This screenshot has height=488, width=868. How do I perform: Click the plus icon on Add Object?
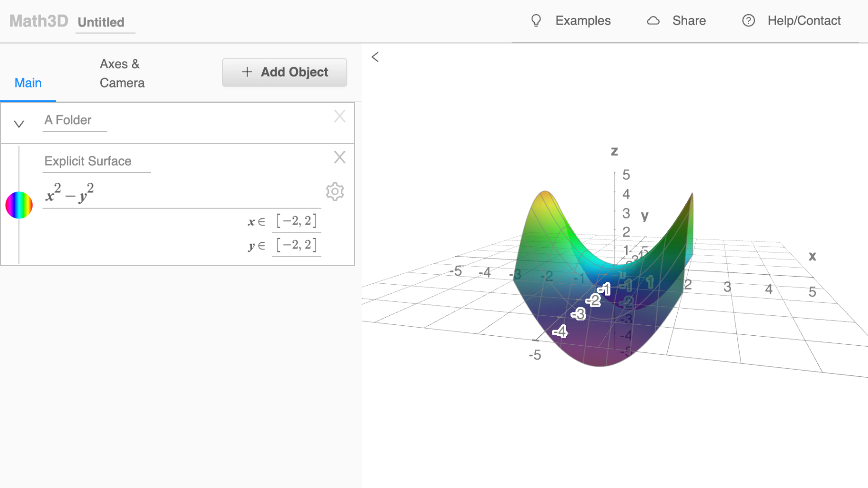point(247,72)
